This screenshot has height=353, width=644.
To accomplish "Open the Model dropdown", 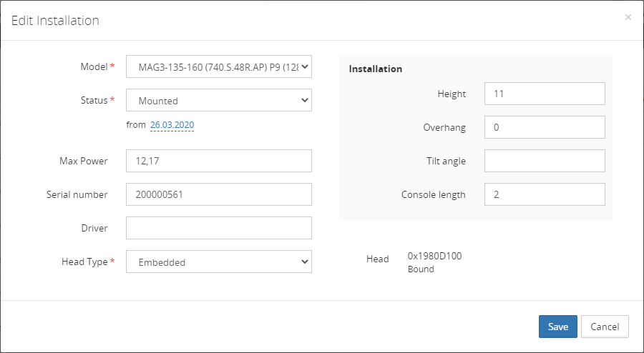I will point(218,67).
